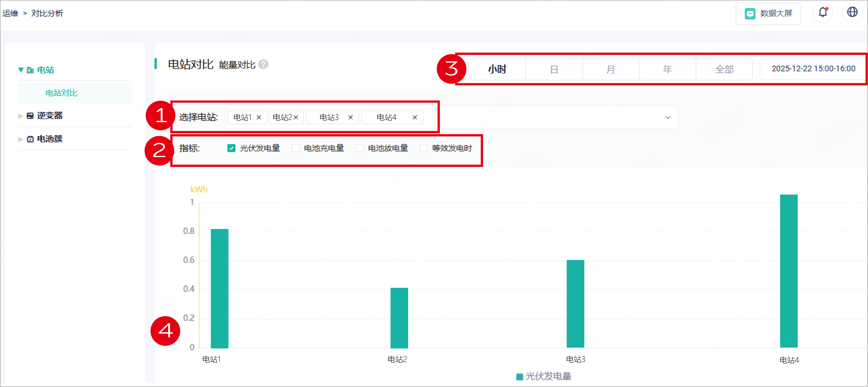
Task: Remove 电站3 tag with its X
Action: (x=350, y=117)
